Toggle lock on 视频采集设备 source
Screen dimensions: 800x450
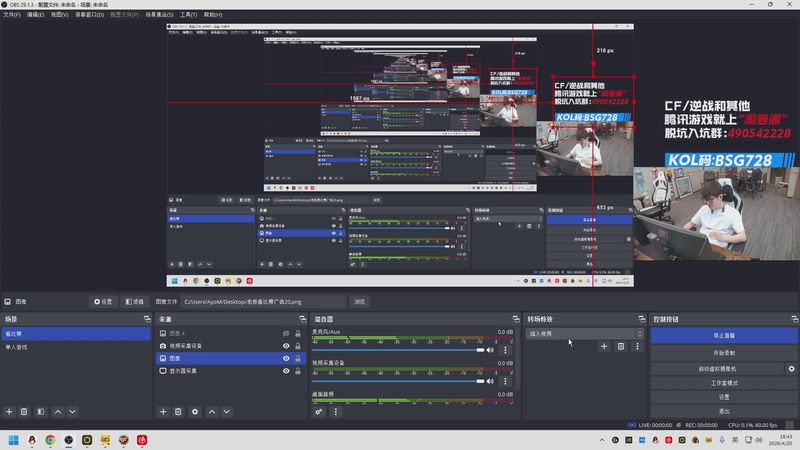click(x=298, y=346)
